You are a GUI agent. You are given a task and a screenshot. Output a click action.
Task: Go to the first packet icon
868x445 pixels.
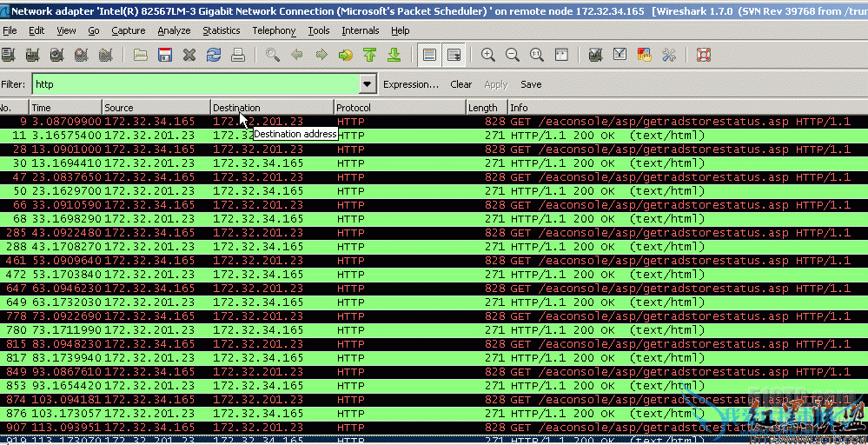tap(369, 55)
